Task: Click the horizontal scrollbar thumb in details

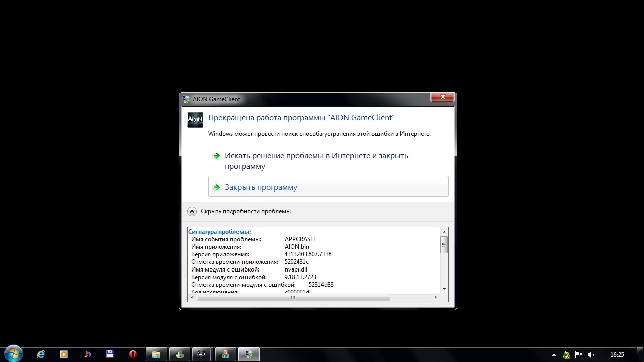Action: (293, 297)
